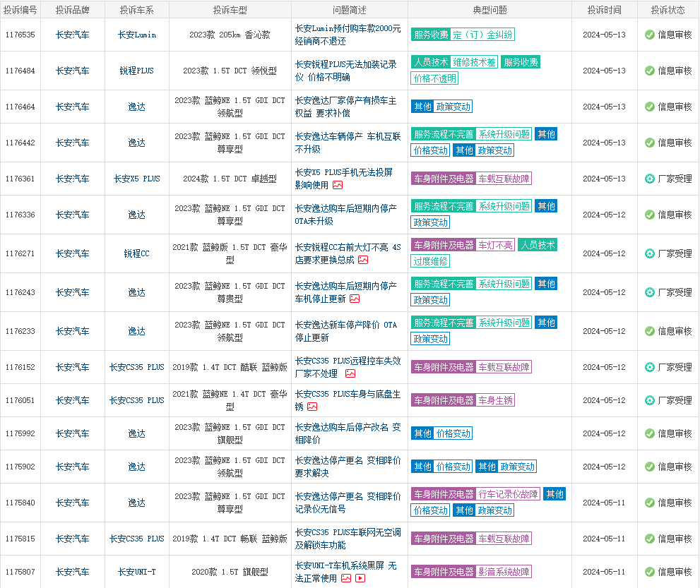
Task: Open complaint about Lumin 2000元 deposit refund
Action: (348, 35)
